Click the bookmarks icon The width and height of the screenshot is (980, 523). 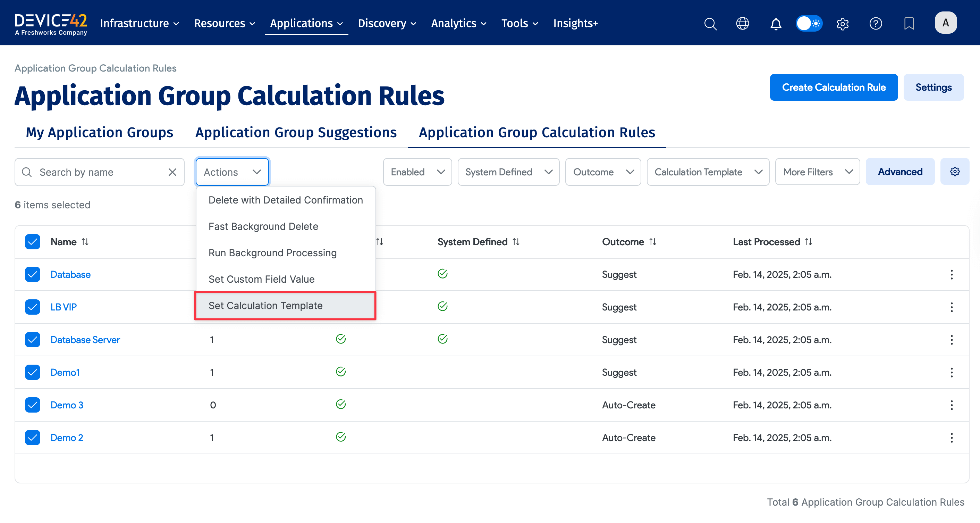(909, 24)
